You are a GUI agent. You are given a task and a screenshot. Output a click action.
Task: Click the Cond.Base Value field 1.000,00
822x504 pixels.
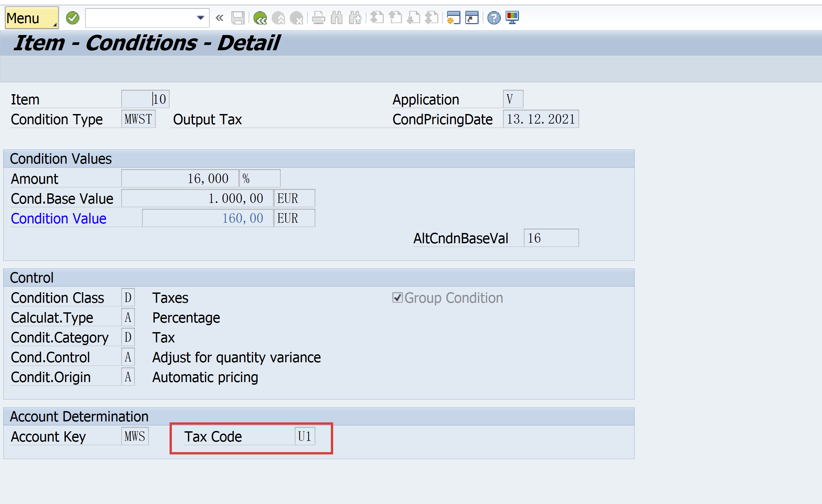coord(197,199)
